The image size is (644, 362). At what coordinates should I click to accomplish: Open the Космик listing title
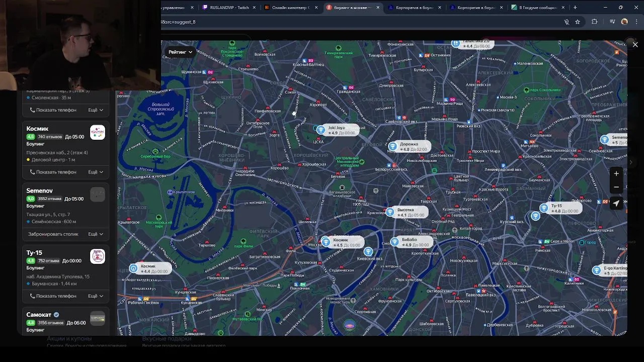37,129
